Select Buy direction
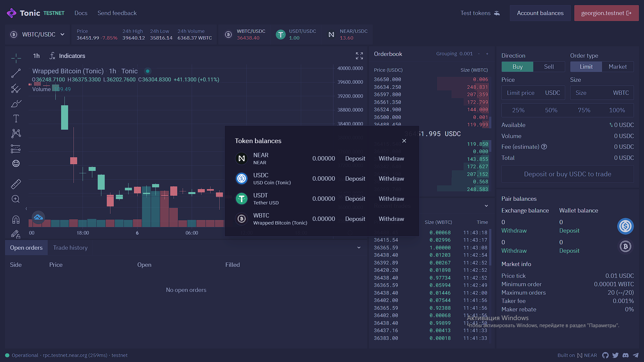 517,67
